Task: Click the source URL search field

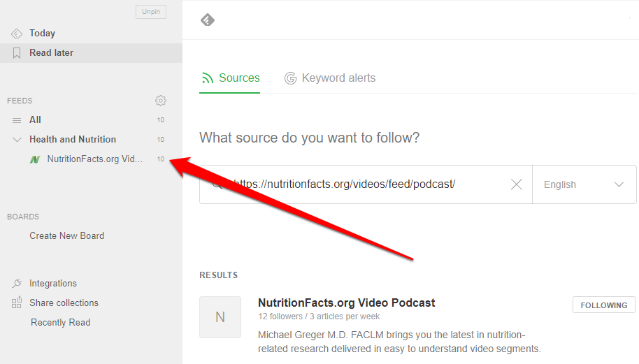Action: pyautogui.click(x=364, y=184)
